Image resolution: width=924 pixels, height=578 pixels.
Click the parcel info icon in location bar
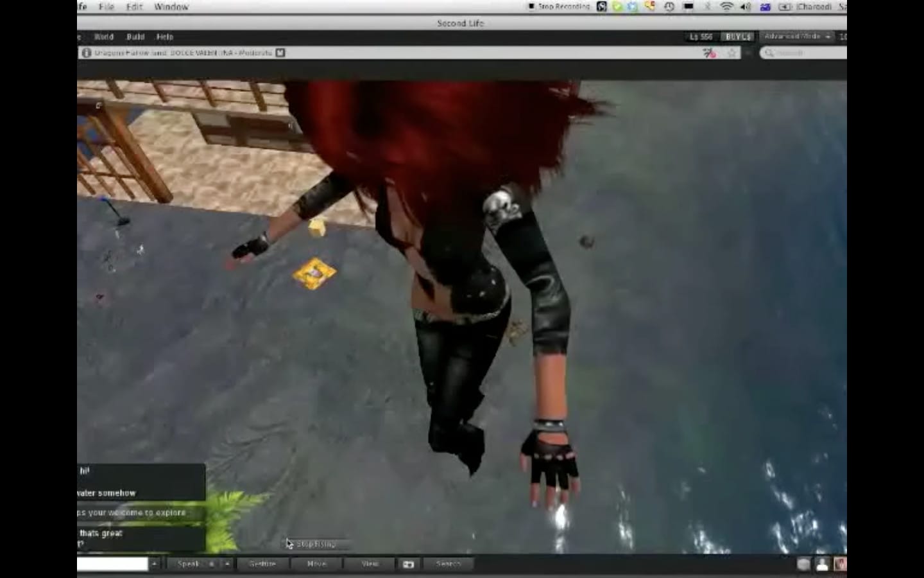87,53
